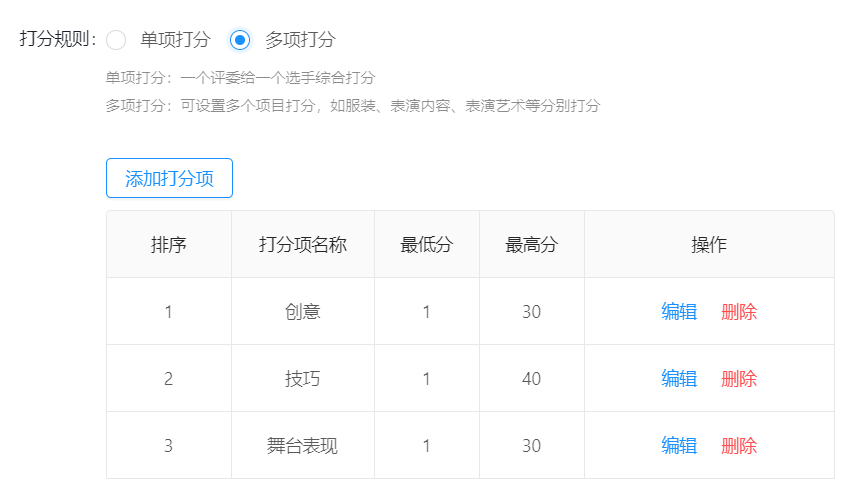The image size is (861, 494).
Task: Click the 排序 column header
Action: (169, 244)
